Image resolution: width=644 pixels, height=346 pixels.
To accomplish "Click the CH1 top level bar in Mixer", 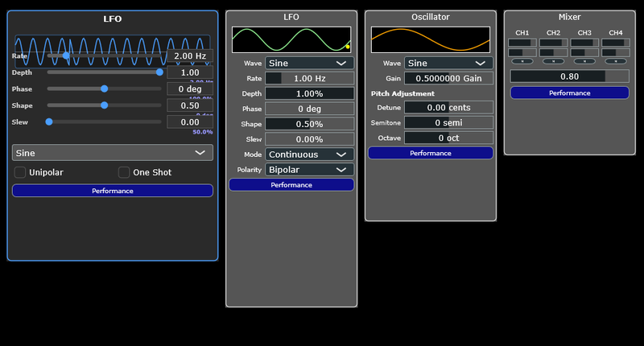I will pyautogui.click(x=522, y=43).
